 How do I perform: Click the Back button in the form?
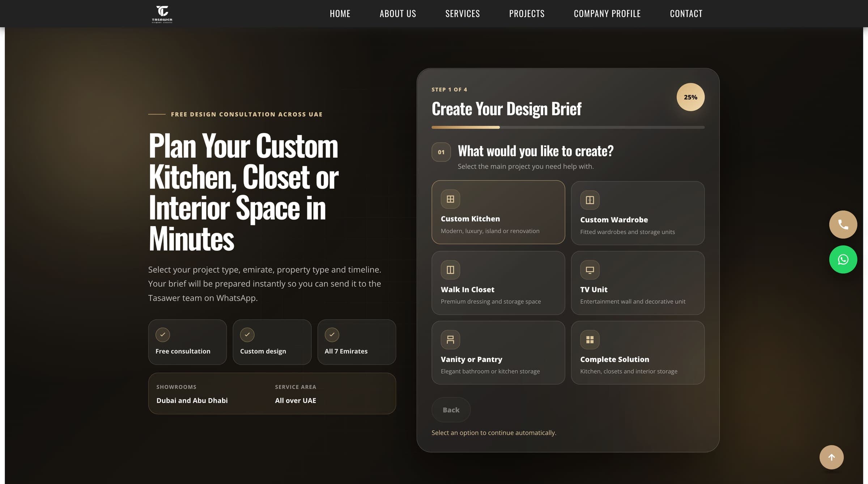tap(451, 410)
